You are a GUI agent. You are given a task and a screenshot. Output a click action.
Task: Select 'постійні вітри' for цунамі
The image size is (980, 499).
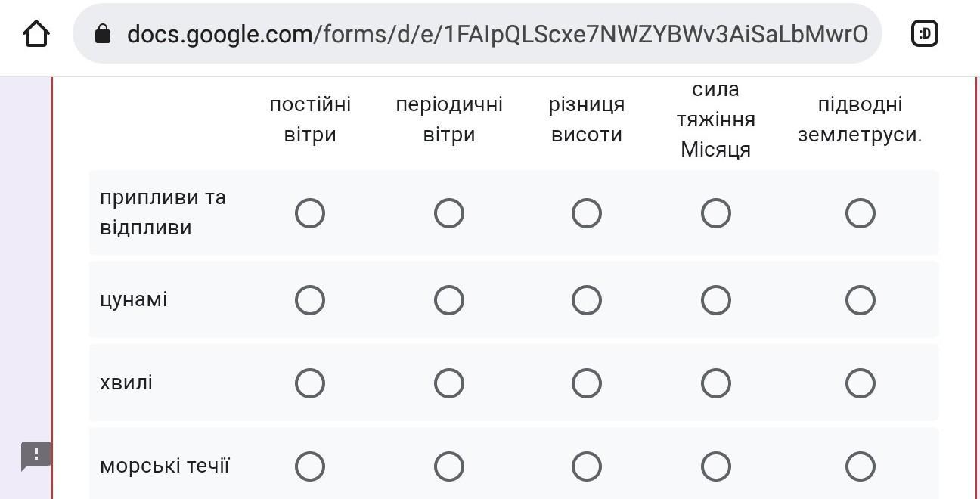[x=310, y=300]
